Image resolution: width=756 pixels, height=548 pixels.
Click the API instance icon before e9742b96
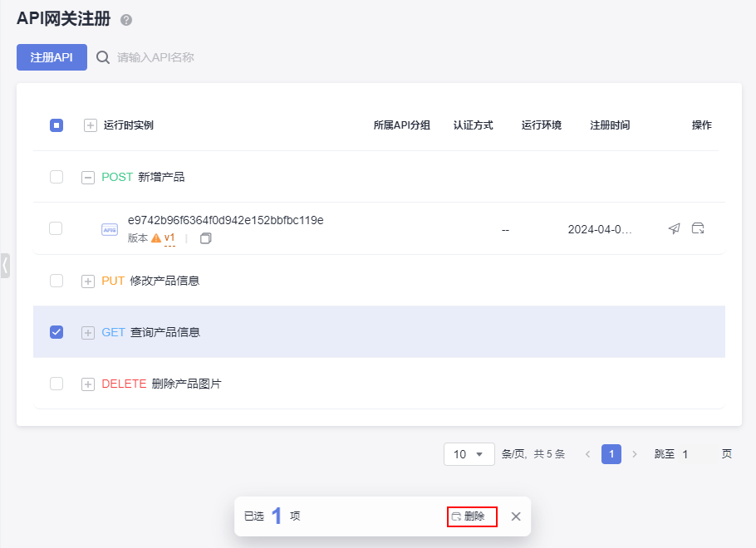point(110,229)
